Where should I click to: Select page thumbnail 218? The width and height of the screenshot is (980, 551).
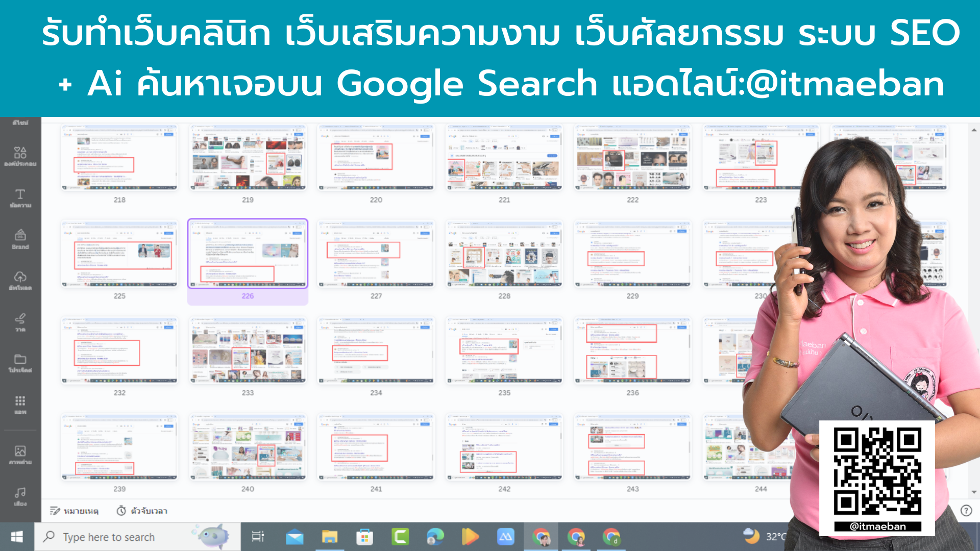[119, 157]
